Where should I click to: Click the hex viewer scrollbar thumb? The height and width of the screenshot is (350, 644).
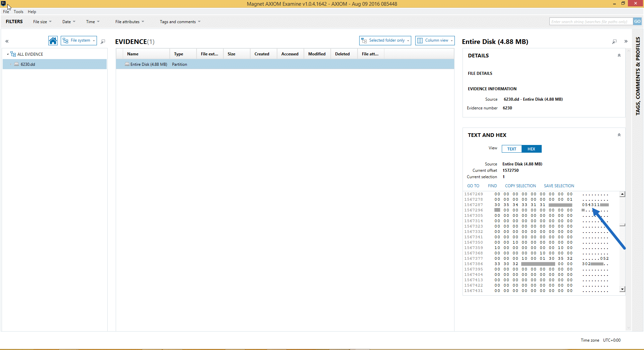[623, 225]
